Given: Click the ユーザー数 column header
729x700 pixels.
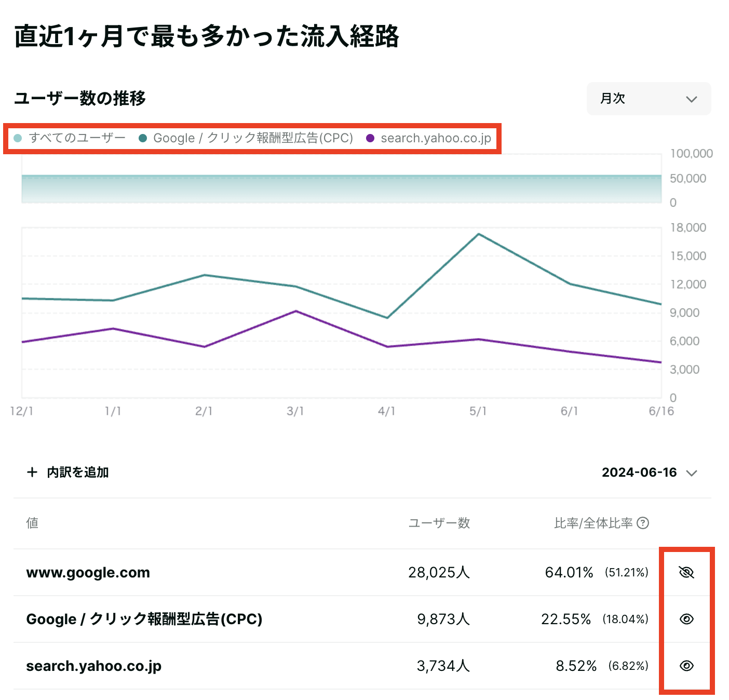Looking at the screenshot, I should pyautogui.click(x=439, y=523).
